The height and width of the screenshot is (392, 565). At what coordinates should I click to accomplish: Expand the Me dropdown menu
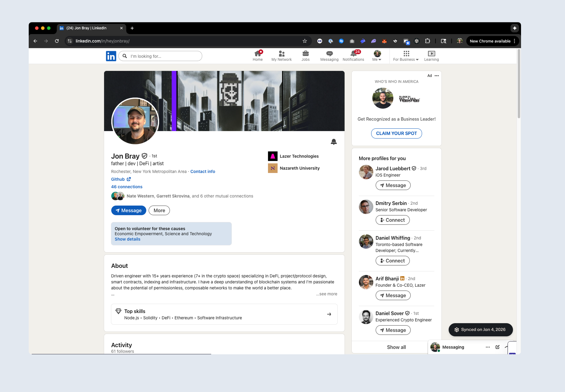[377, 56]
